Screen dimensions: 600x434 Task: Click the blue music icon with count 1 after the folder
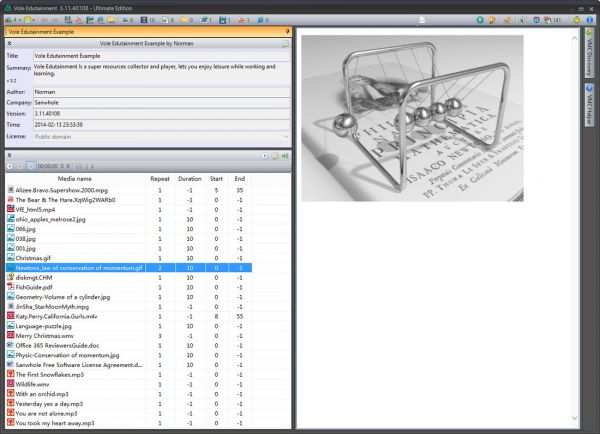(x=204, y=20)
